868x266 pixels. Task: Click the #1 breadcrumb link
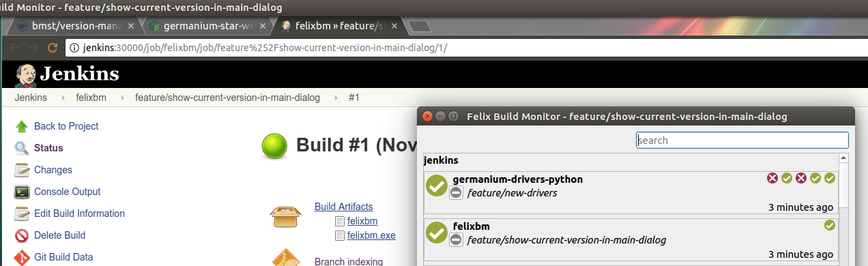pos(354,98)
